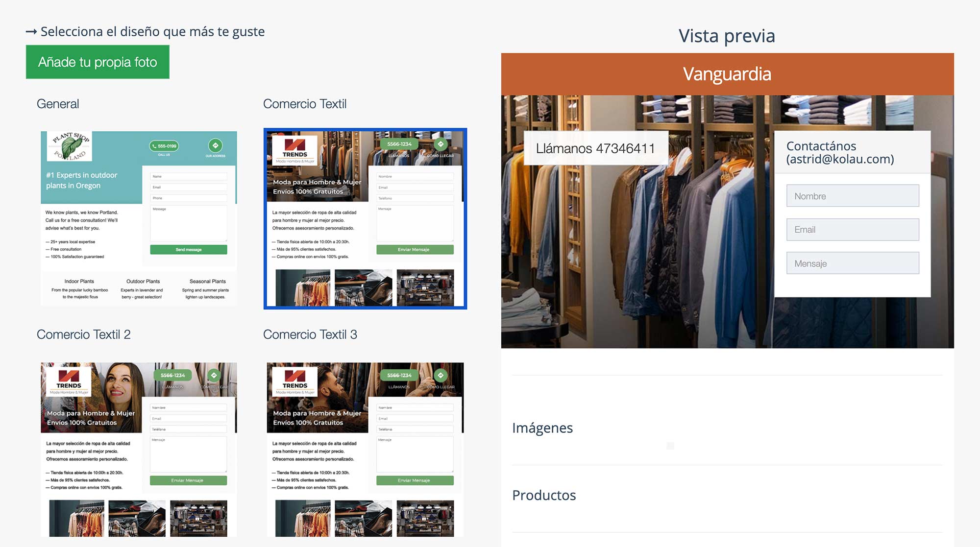980x547 pixels.
Task: Click the Mensaje field in preview
Action: (853, 263)
